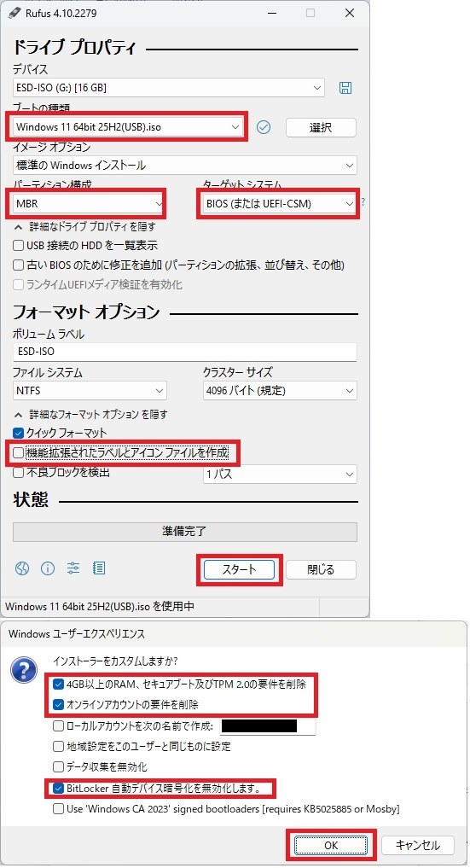
Task: Open the MBR partition scheme dropdown
Action: pos(89,204)
